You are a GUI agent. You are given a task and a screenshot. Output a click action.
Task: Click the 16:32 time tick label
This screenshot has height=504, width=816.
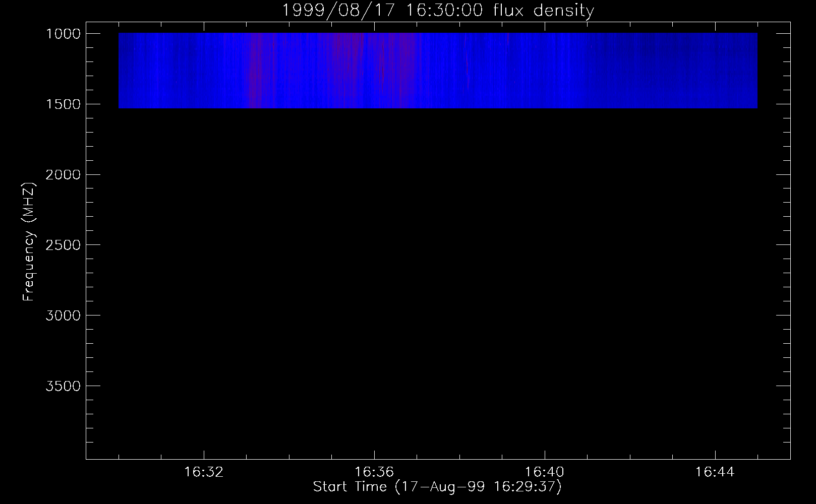[x=204, y=472]
